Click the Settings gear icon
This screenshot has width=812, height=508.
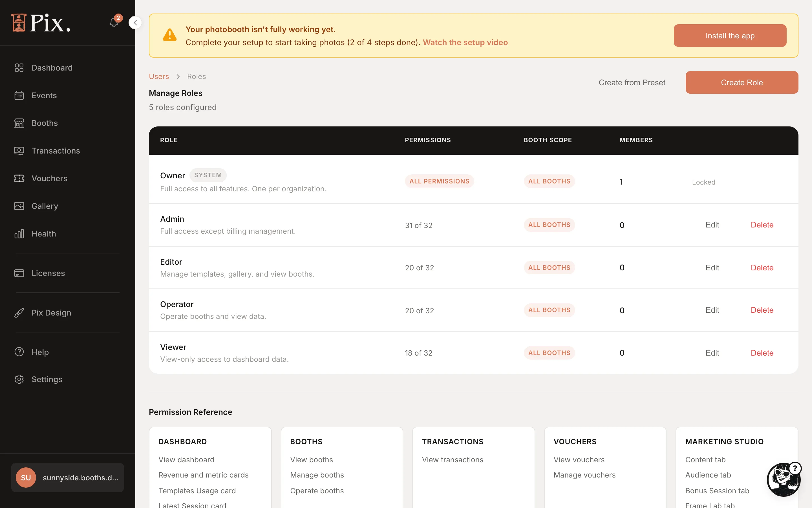point(19,379)
